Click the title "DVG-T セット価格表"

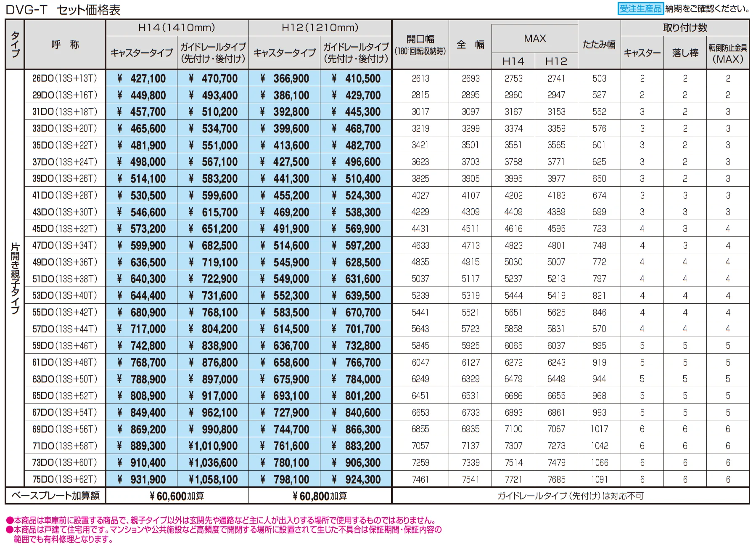coord(63,9)
